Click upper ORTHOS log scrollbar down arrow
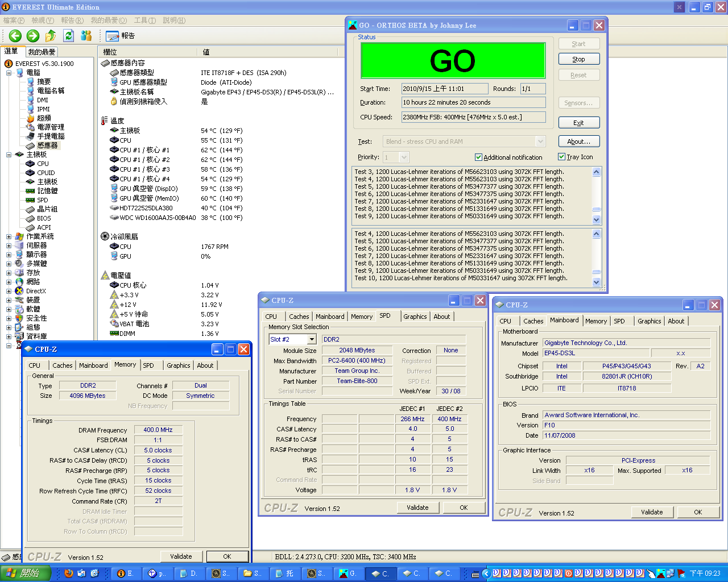This screenshot has width=728, height=582. (596, 220)
